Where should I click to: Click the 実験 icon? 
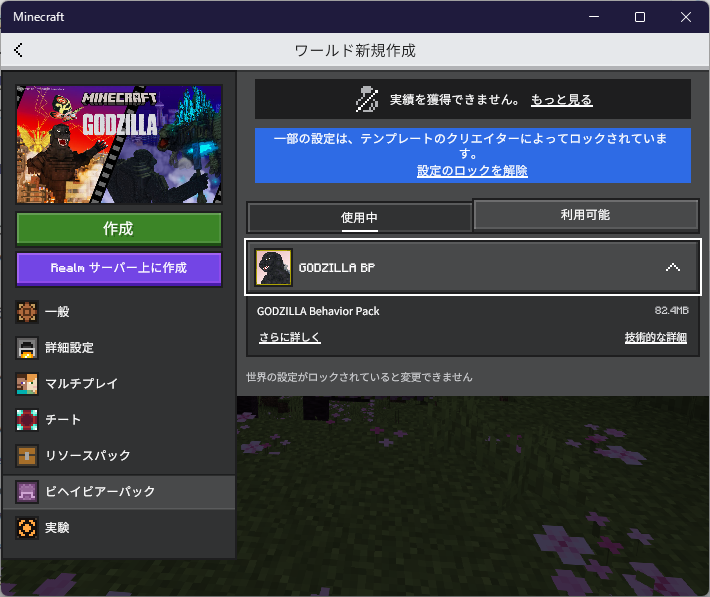(x=27, y=528)
